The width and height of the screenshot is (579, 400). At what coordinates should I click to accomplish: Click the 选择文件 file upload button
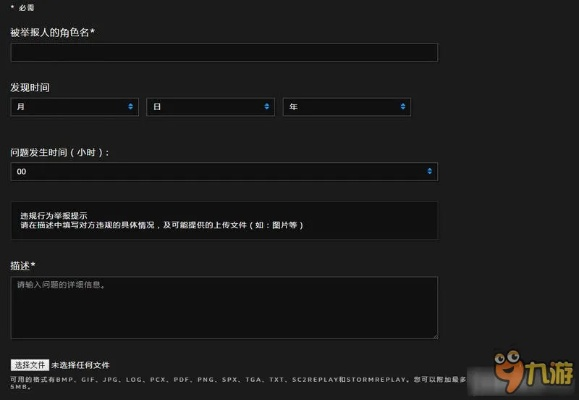30,365
